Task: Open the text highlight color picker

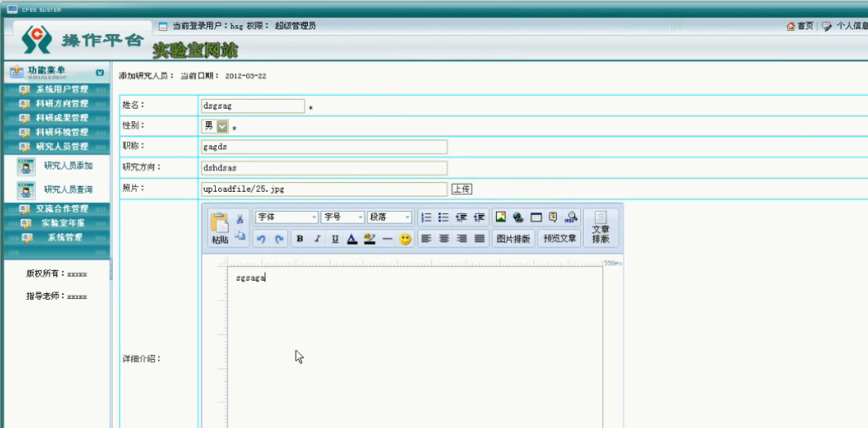Action: [x=370, y=239]
